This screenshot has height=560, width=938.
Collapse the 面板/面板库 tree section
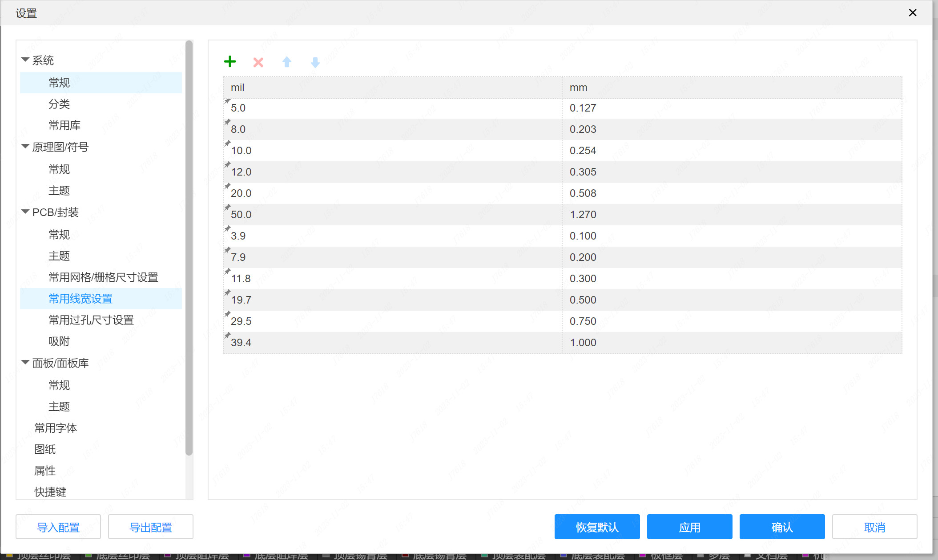point(25,362)
